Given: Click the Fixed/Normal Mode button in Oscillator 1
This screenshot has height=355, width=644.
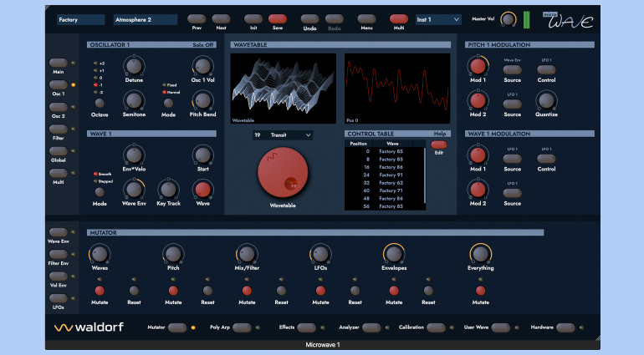Looking at the screenshot, I should point(168,103).
